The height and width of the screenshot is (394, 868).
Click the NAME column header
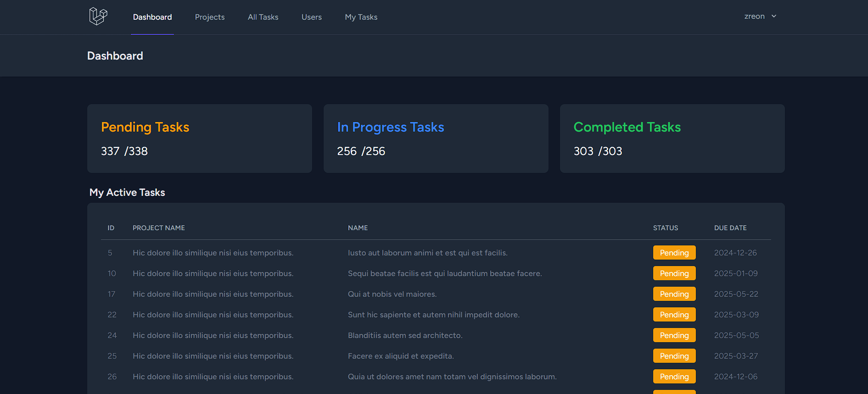[x=358, y=228]
